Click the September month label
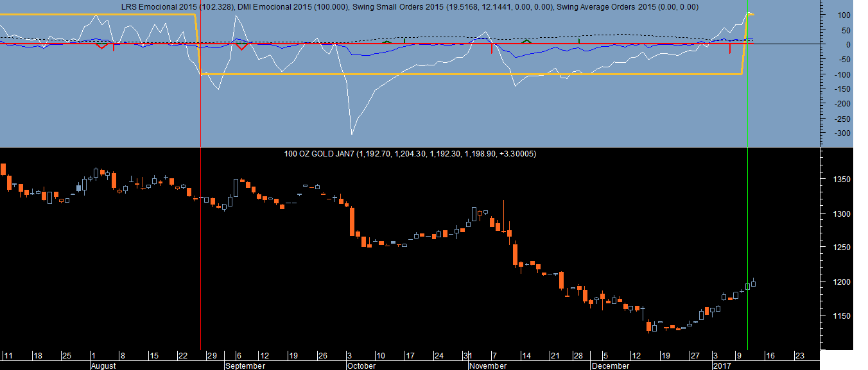The image size is (868, 370). (x=245, y=366)
